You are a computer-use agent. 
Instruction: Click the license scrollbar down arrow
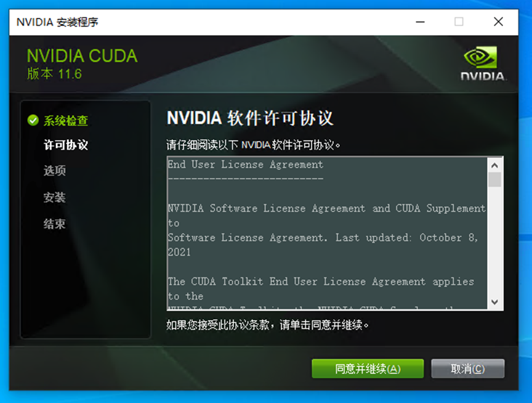[494, 302]
